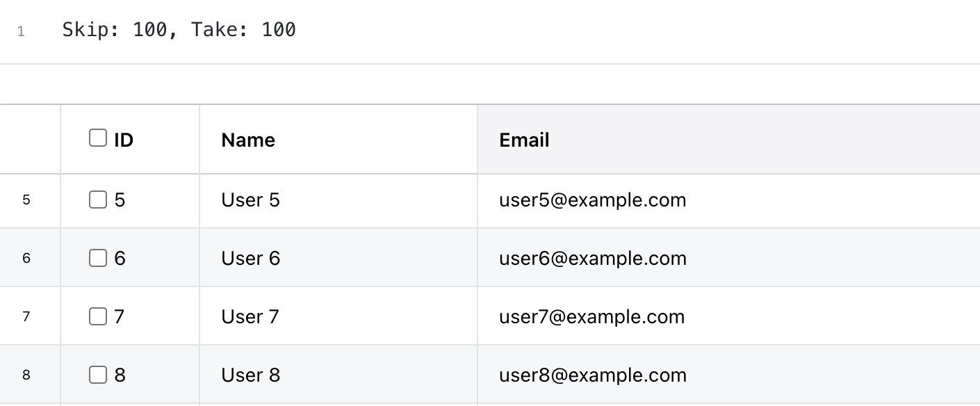This screenshot has width=980, height=406.
Task: Select the User 8 name cell
Action: [250, 375]
